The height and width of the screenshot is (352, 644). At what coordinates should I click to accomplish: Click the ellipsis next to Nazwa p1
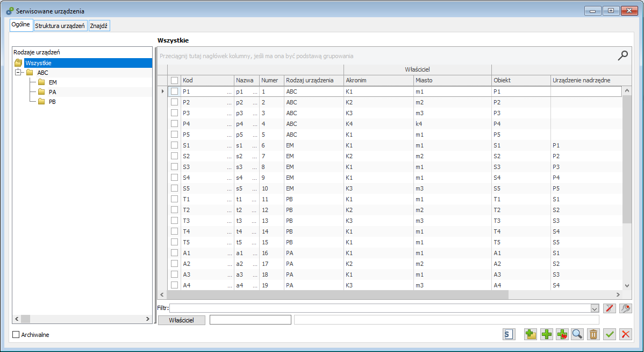(x=255, y=92)
